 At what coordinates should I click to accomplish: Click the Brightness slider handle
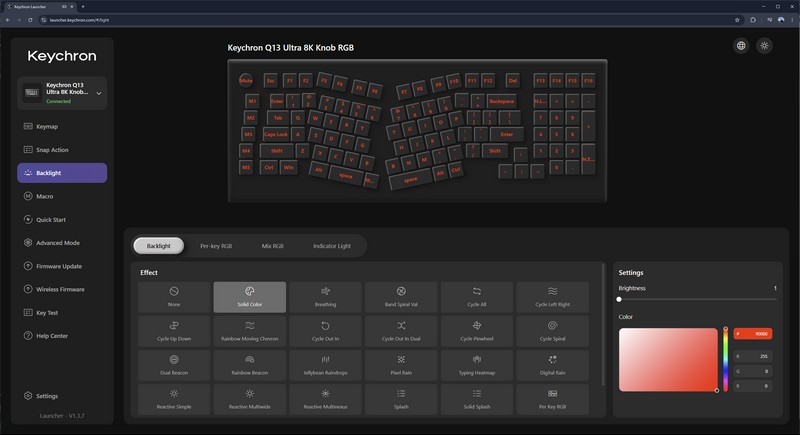619,299
